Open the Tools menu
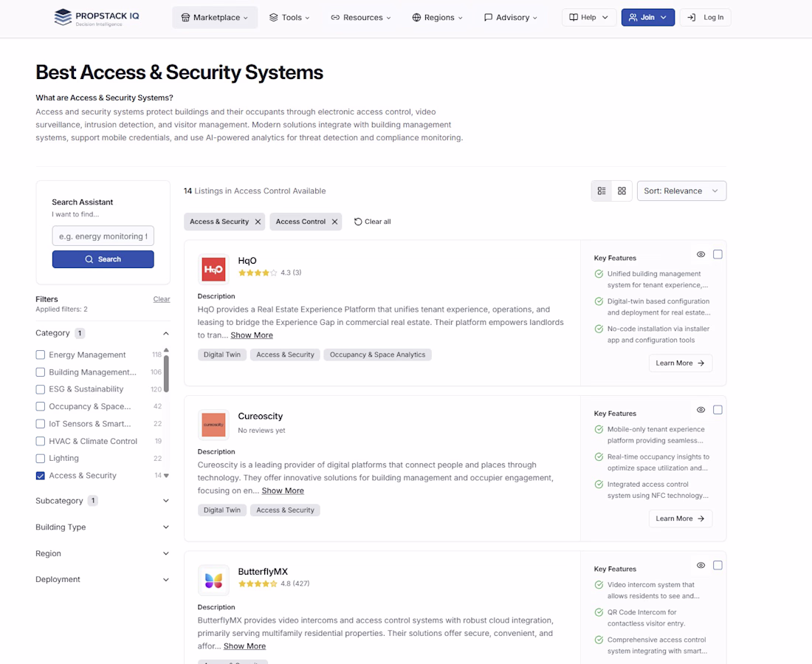Viewport: 812px width, 664px height. pyautogui.click(x=289, y=18)
